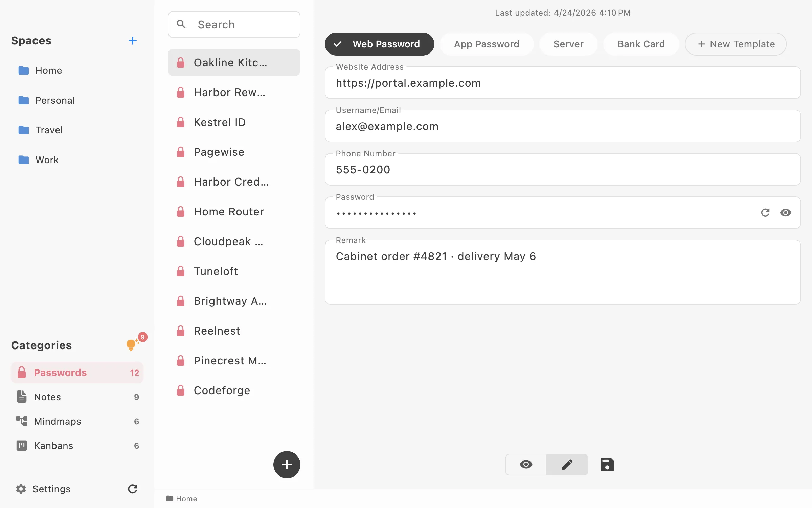812x508 pixels.
Task: Open the Personal space folder
Action: click(x=77, y=100)
